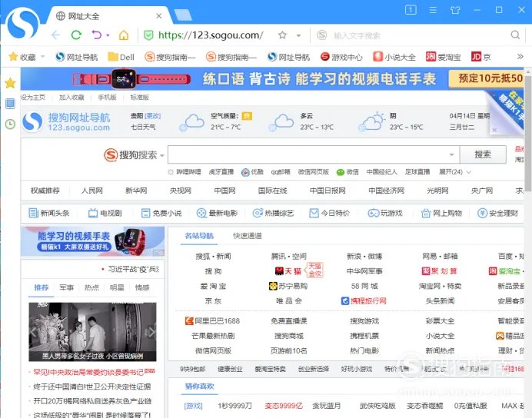Close the corner ad with its X
Screen dimensions: 532x418
click(494, 130)
